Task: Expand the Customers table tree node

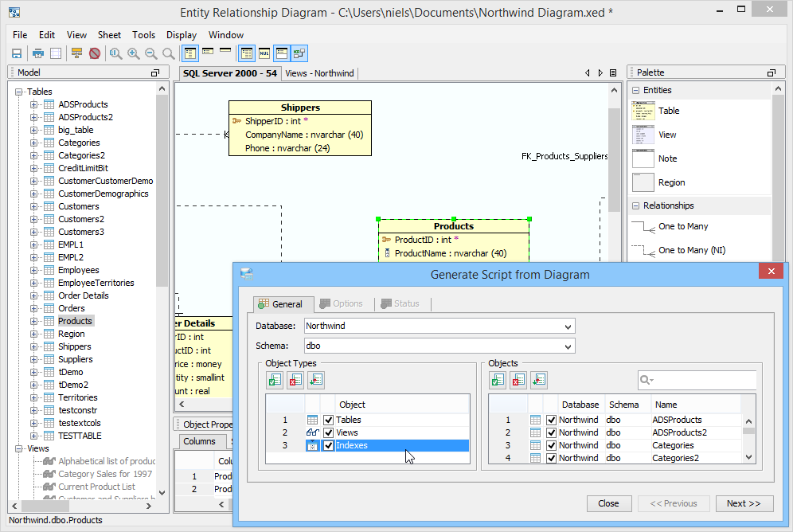Action: 33,206
